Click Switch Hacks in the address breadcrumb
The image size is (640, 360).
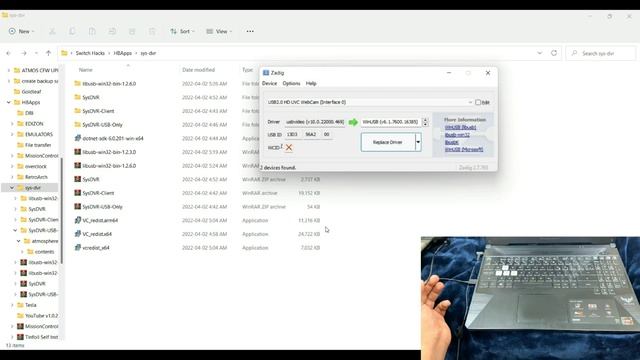pos(90,53)
